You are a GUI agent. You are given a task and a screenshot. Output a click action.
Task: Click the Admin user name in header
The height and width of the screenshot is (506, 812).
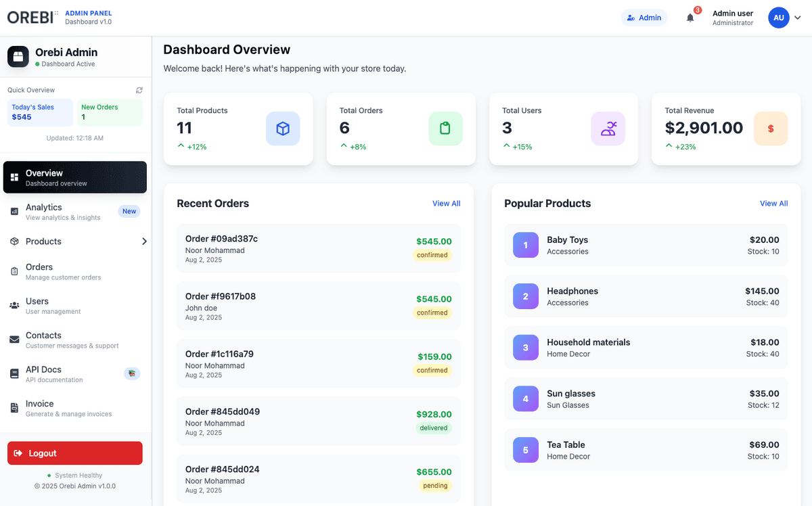[733, 14]
